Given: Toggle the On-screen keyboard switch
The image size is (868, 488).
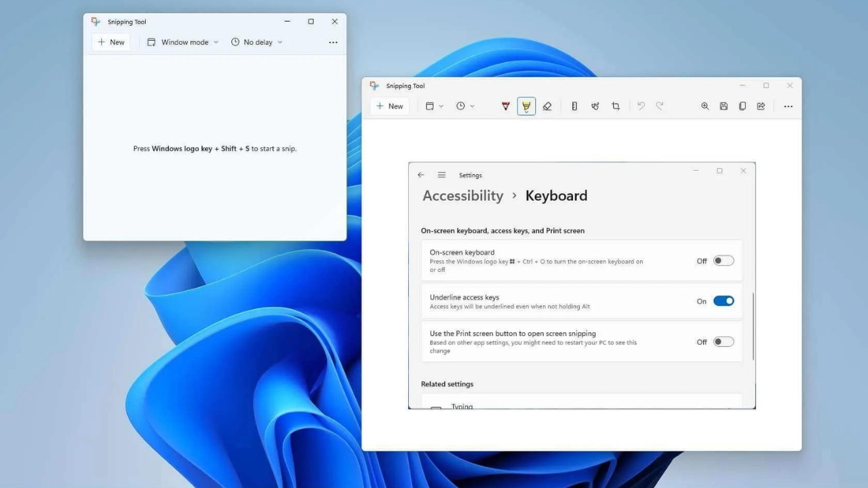Looking at the screenshot, I should pyautogui.click(x=724, y=261).
